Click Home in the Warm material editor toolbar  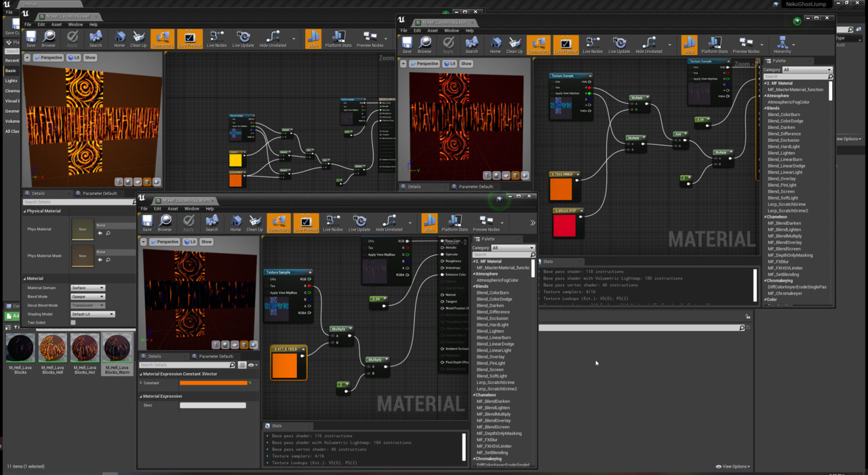click(x=235, y=223)
